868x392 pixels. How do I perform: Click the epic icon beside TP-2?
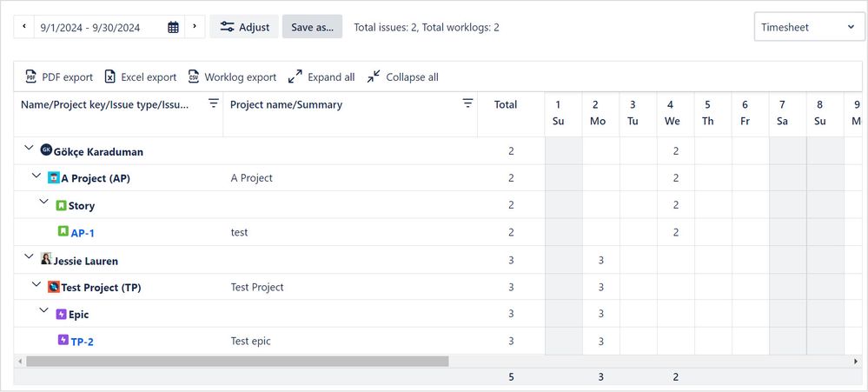(x=63, y=339)
